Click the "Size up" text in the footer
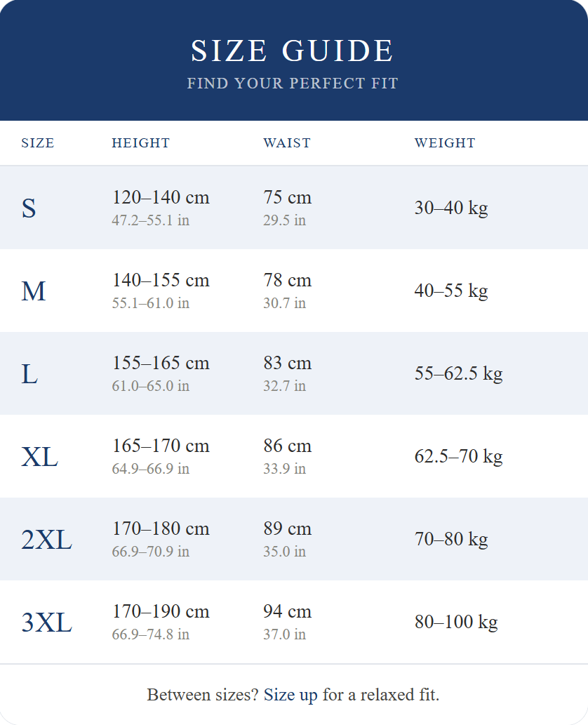Image resolution: width=588 pixels, height=725 pixels. click(290, 695)
